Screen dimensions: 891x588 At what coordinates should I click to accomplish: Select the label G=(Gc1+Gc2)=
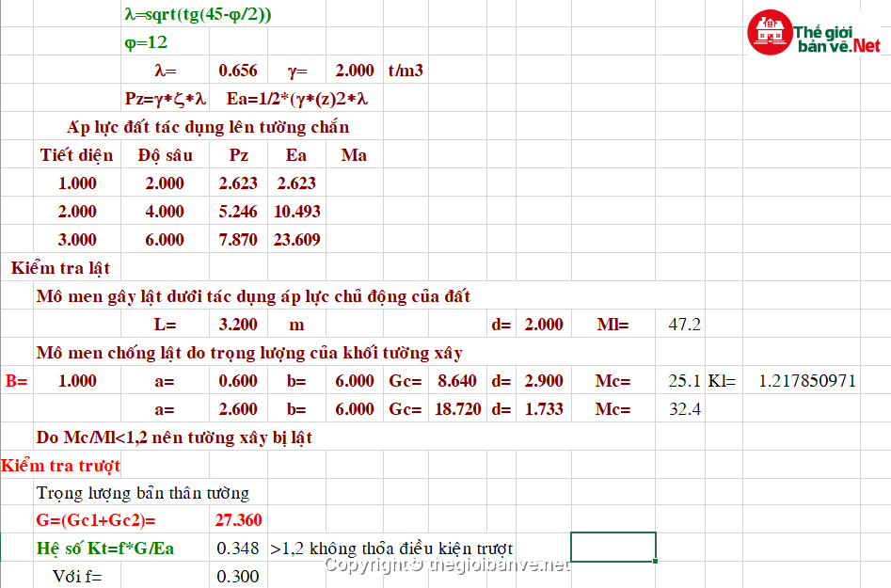[96, 520]
